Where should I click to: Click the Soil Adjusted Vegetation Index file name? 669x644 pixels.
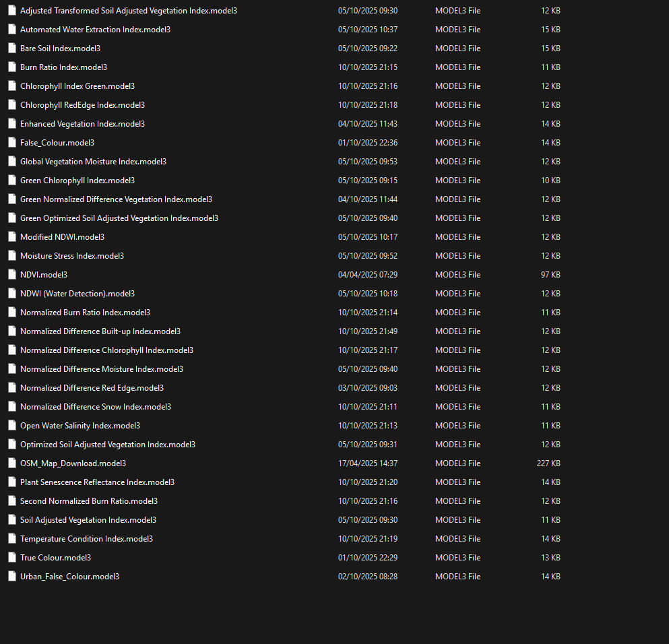pos(88,519)
